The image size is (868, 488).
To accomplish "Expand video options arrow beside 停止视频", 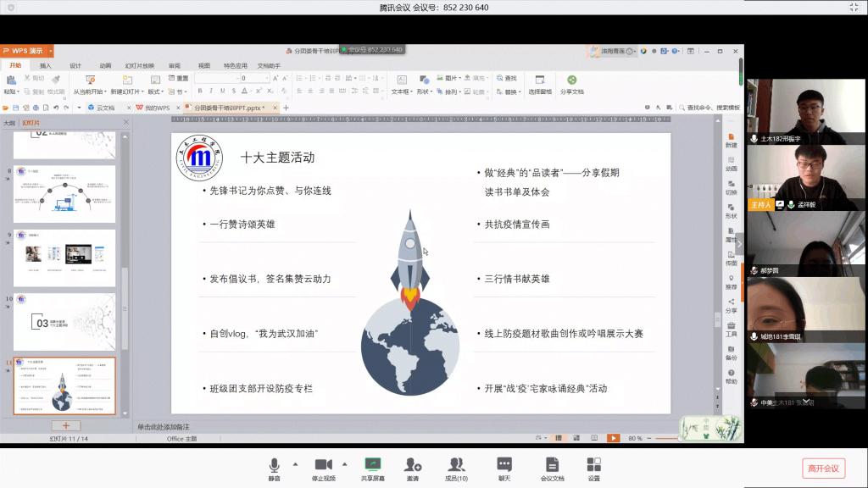I will (x=344, y=464).
